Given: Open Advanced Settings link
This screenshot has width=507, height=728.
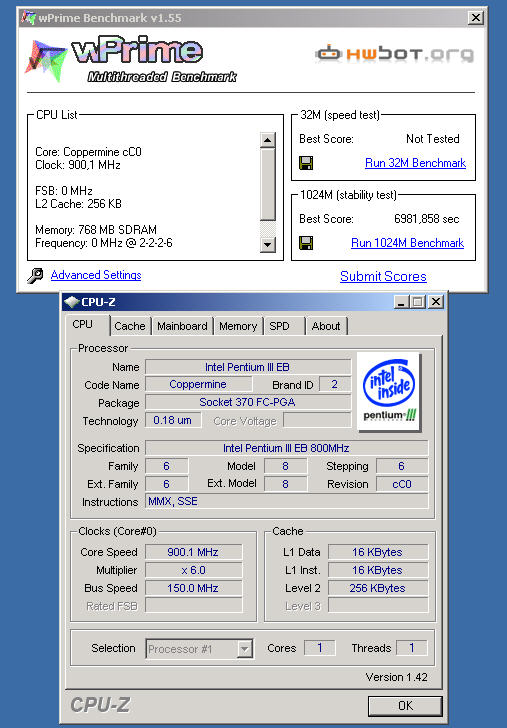Looking at the screenshot, I should coord(96,275).
